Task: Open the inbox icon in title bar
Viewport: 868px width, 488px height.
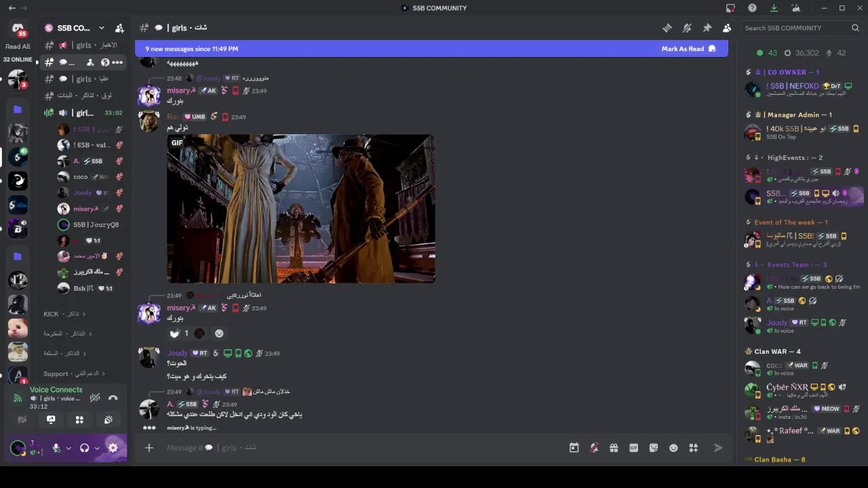Action: click(x=730, y=8)
